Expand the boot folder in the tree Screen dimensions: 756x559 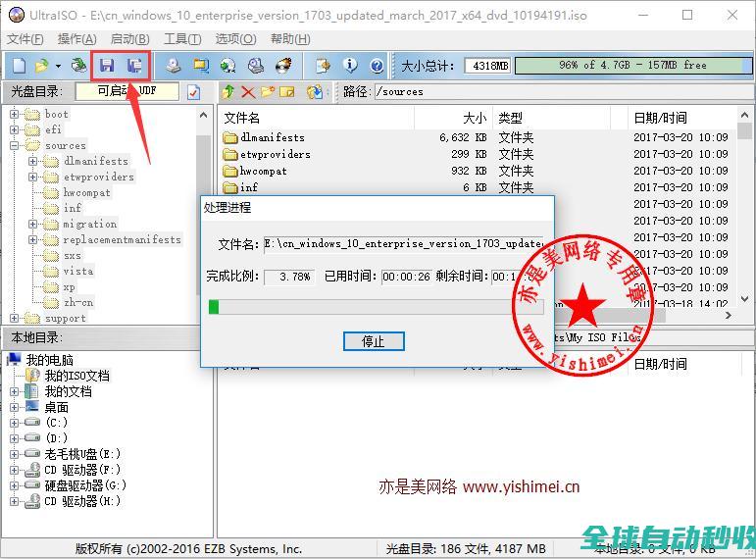[15, 114]
